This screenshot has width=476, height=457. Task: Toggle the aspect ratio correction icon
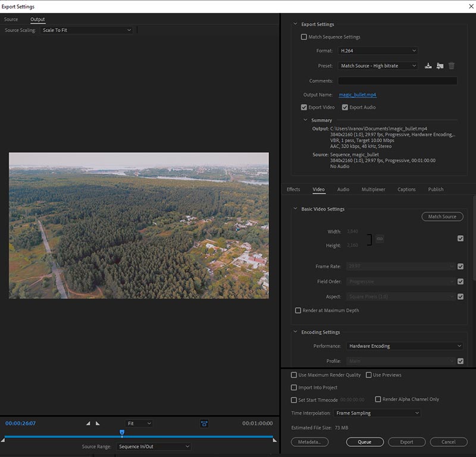tap(204, 424)
